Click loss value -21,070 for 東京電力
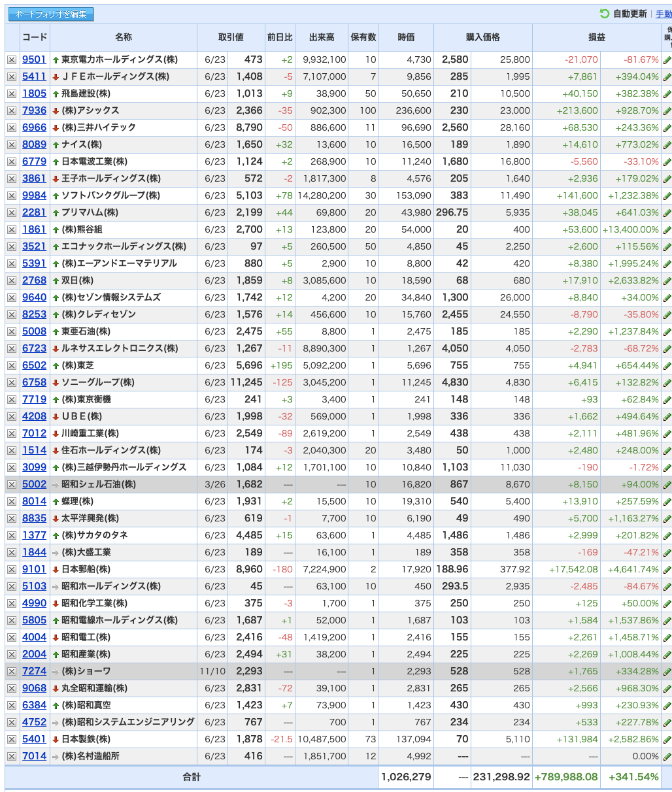Screen dimensions: 672x792 [581, 59]
